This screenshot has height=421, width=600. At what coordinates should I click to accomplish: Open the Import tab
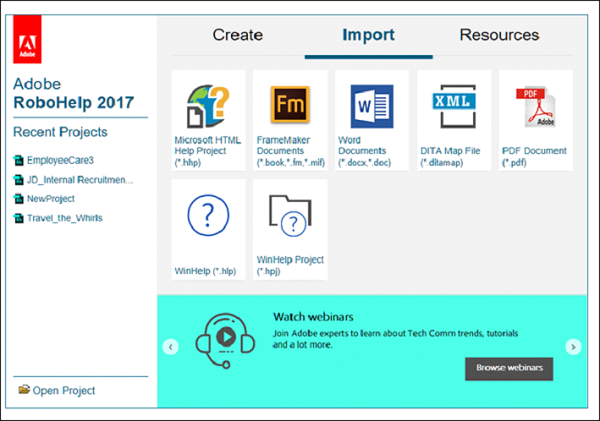(x=368, y=35)
